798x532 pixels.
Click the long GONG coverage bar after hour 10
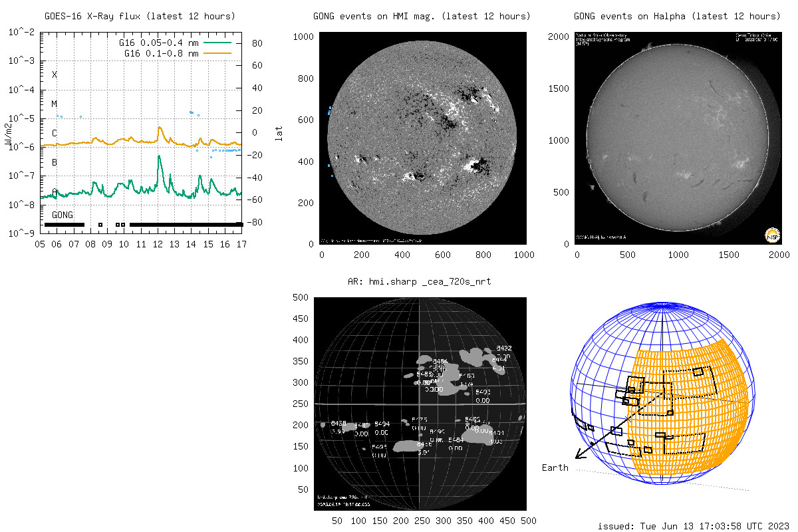tap(186, 225)
